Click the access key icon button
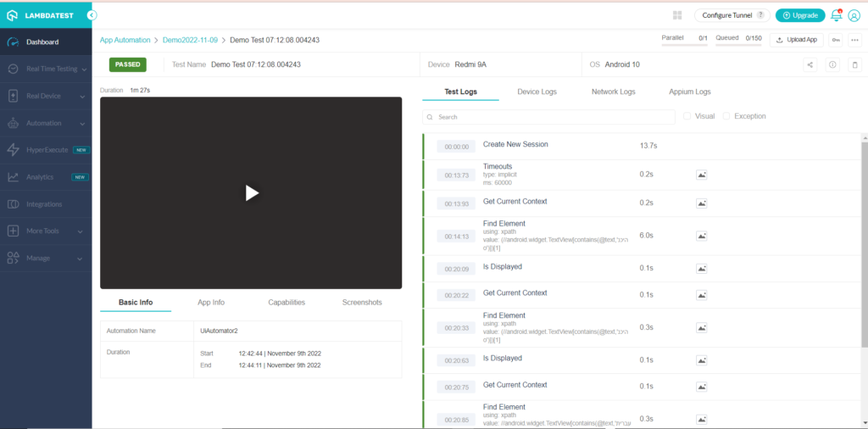The width and height of the screenshot is (868, 429). click(x=835, y=40)
